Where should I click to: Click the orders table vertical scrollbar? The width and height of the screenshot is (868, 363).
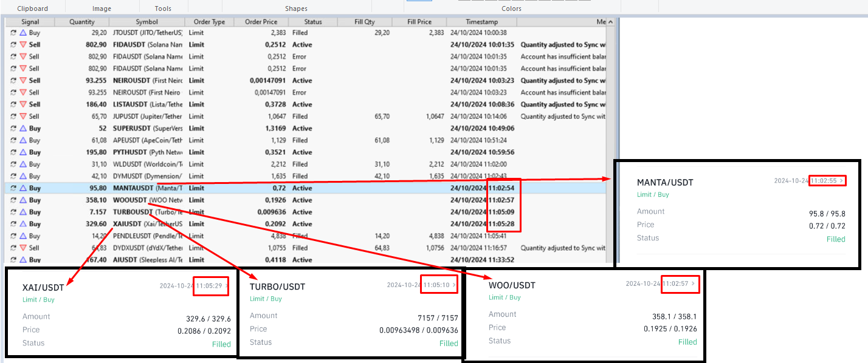pyautogui.click(x=611, y=140)
